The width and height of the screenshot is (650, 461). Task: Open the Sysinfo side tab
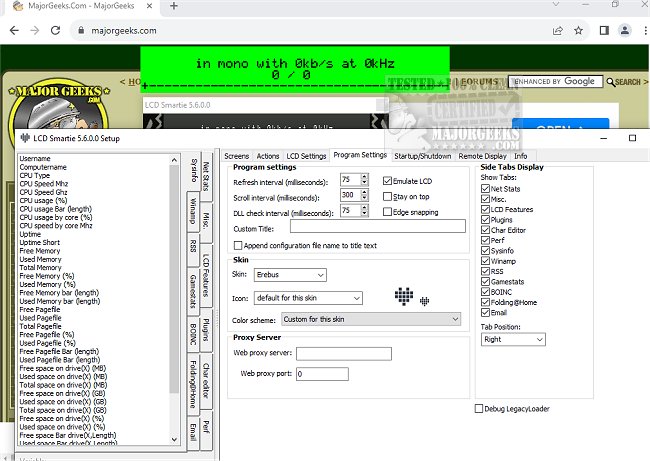click(x=194, y=170)
